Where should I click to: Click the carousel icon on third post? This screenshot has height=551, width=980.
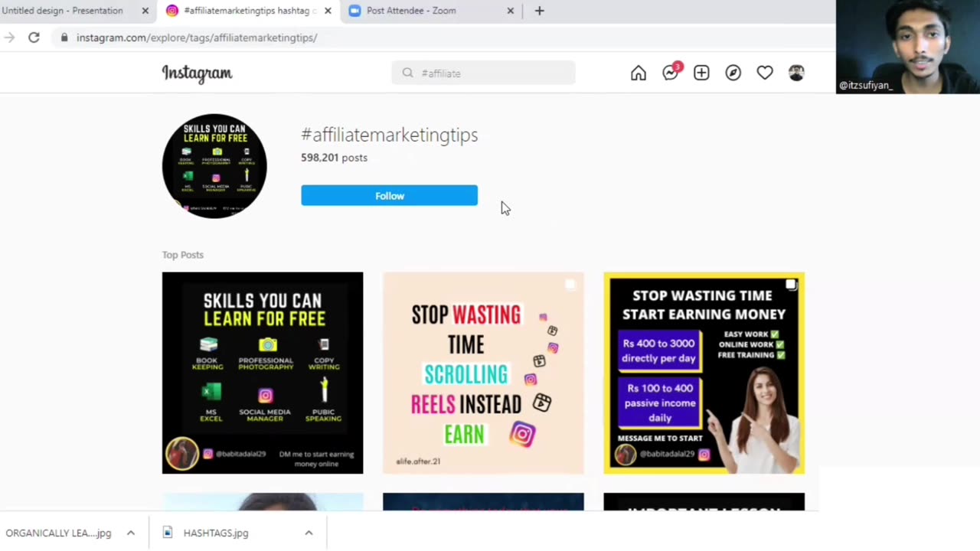(x=791, y=285)
